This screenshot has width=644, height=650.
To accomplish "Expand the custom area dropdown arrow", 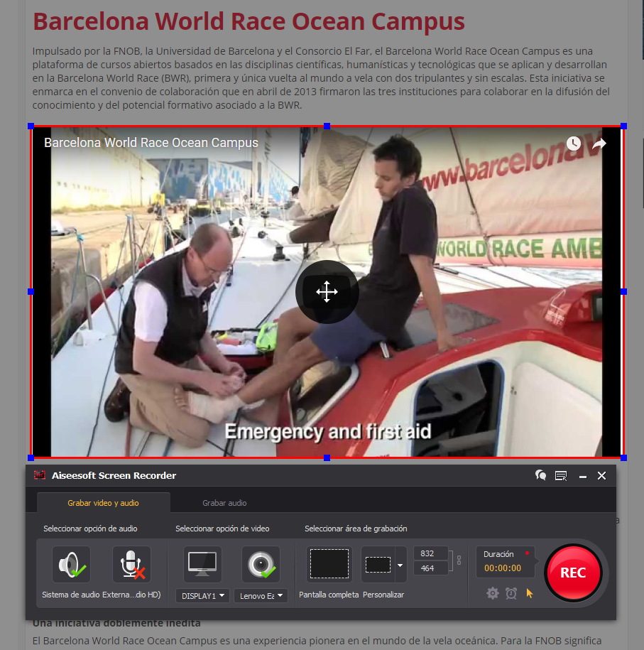I will (400, 565).
